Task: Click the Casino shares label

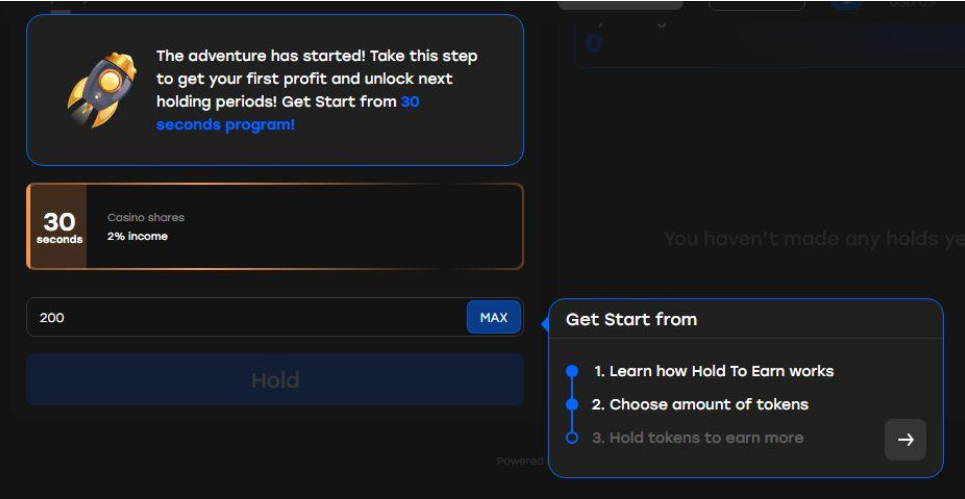Action: click(x=146, y=217)
